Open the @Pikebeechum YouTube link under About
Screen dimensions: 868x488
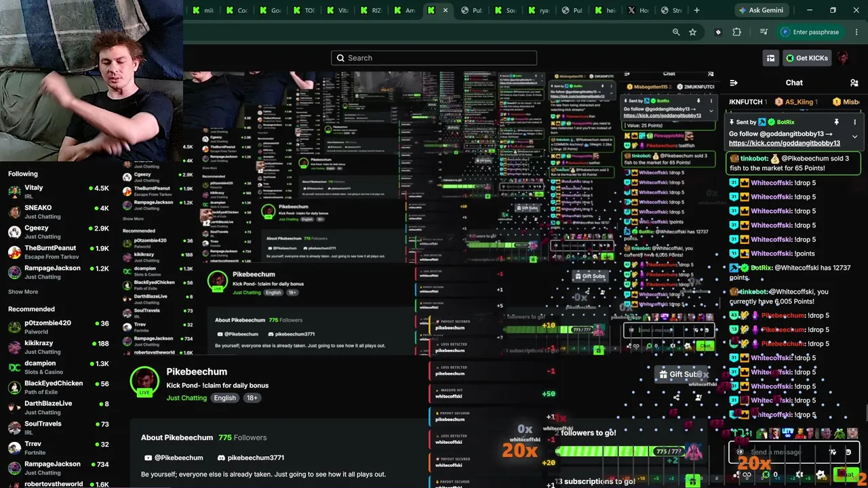[x=174, y=457]
